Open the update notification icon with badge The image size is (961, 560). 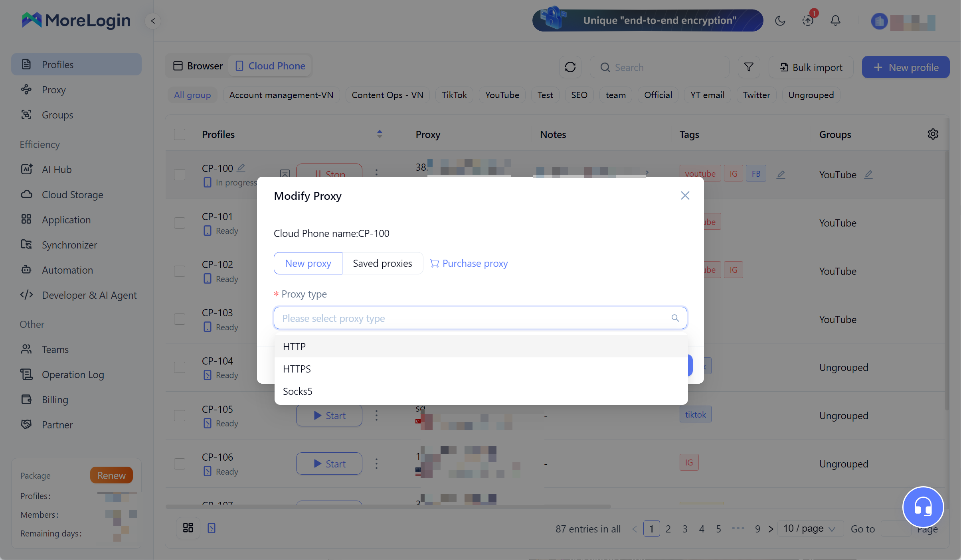(808, 21)
